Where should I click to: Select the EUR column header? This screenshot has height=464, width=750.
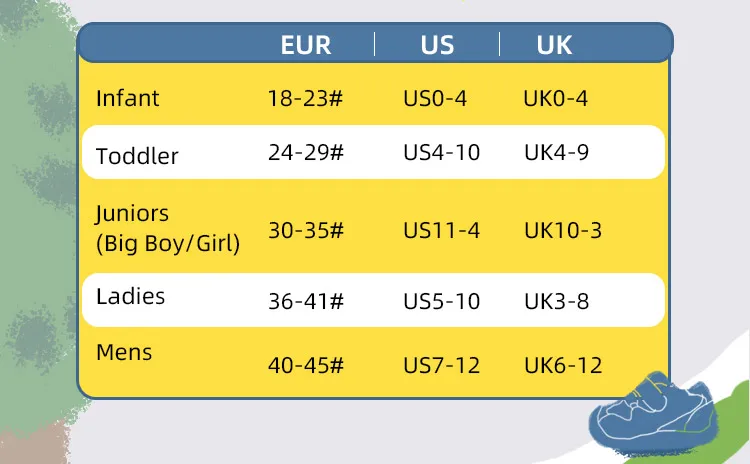point(305,45)
